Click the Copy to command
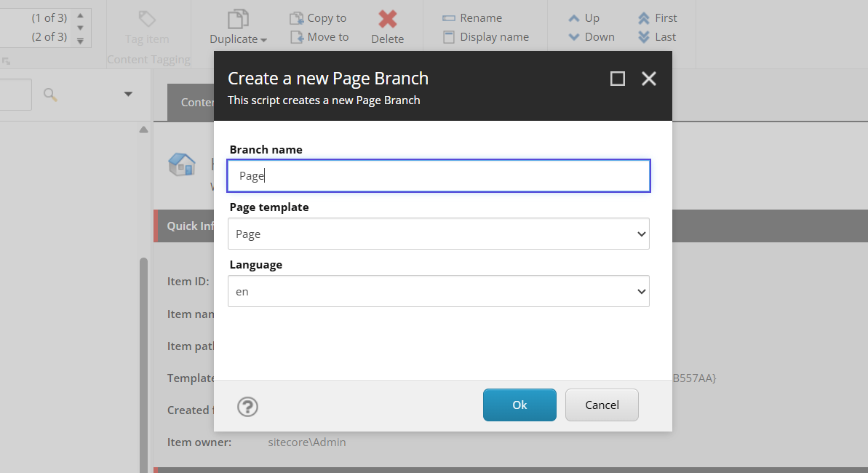868x473 pixels. click(319, 18)
